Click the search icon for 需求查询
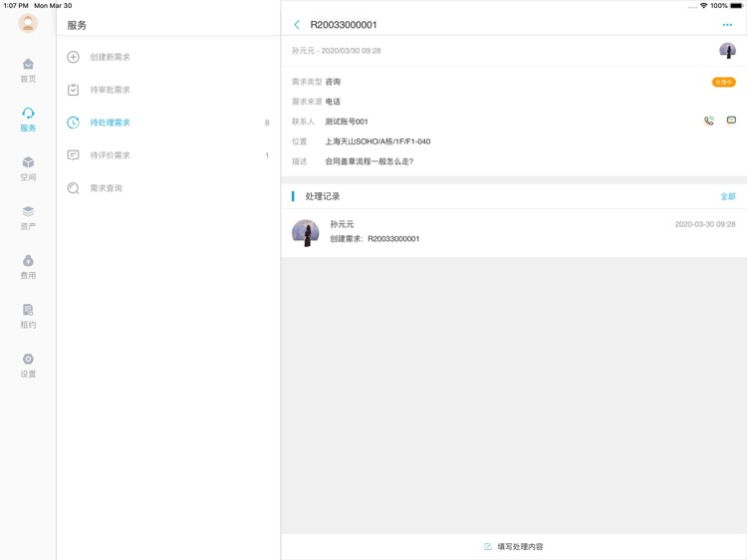Viewport: 747px width, 560px height. click(x=73, y=188)
